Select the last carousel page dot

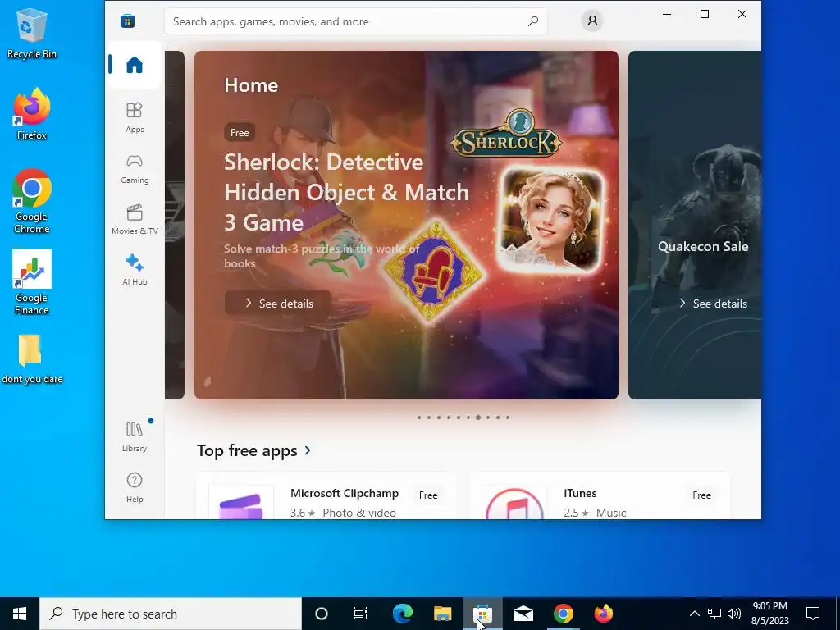point(507,418)
